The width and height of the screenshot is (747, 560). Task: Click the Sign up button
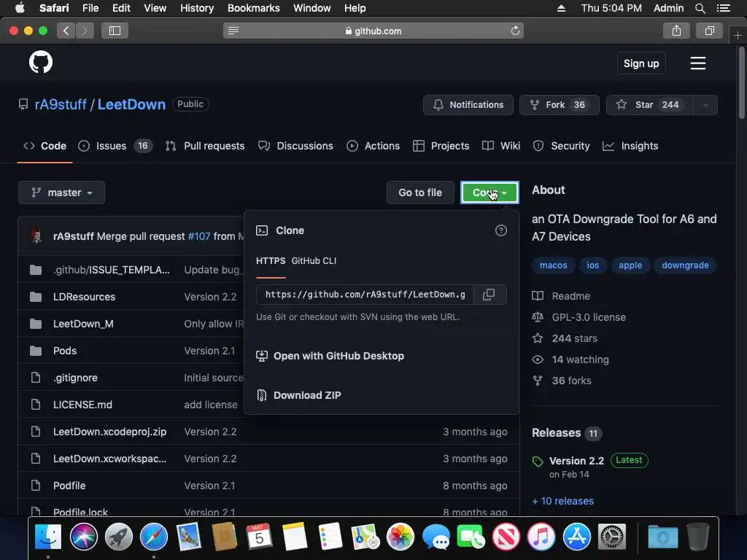(641, 63)
